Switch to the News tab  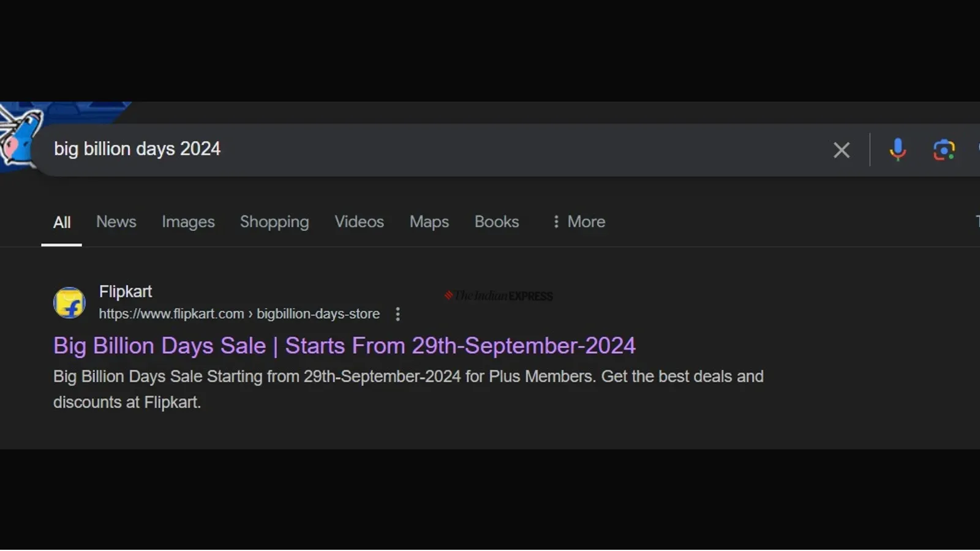click(116, 222)
